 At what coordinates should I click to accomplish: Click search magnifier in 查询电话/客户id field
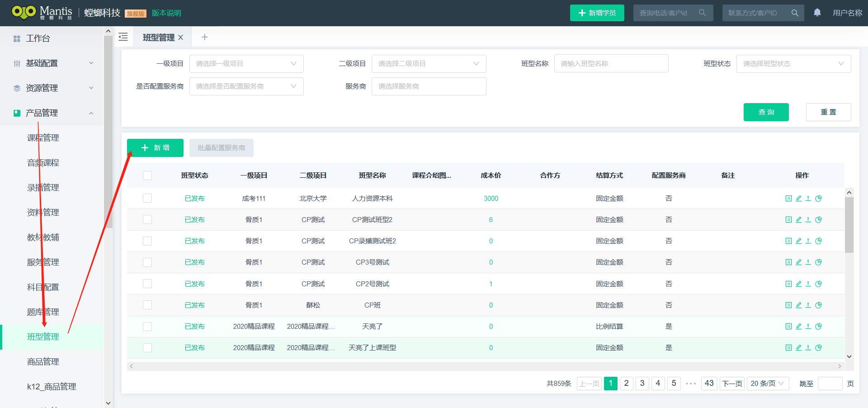[x=702, y=13]
